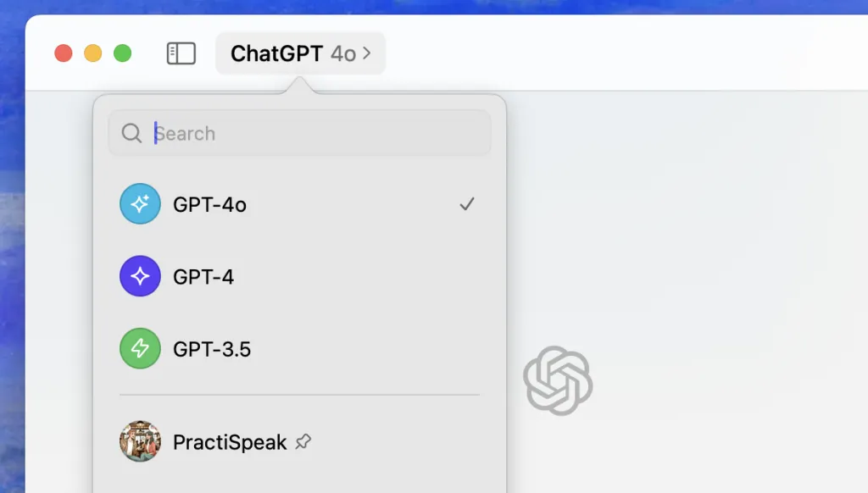Click the green GPT-3.5 lightning icon
868x493 pixels.
click(140, 349)
